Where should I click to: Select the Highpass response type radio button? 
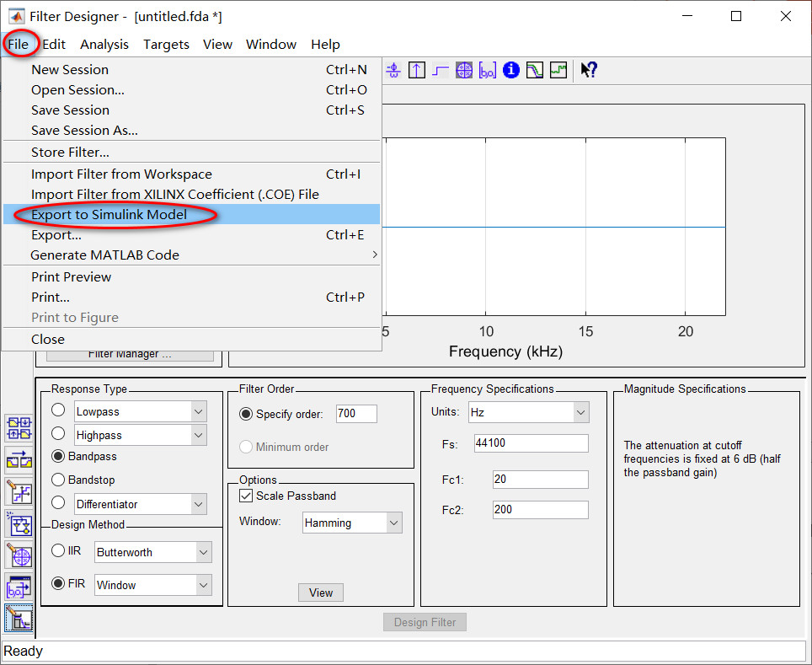pyautogui.click(x=58, y=433)
